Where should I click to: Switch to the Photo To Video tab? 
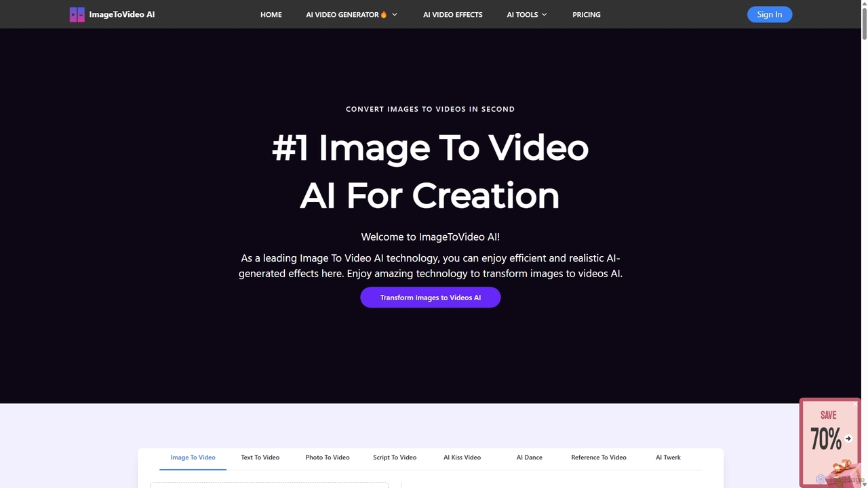point(328,457)
